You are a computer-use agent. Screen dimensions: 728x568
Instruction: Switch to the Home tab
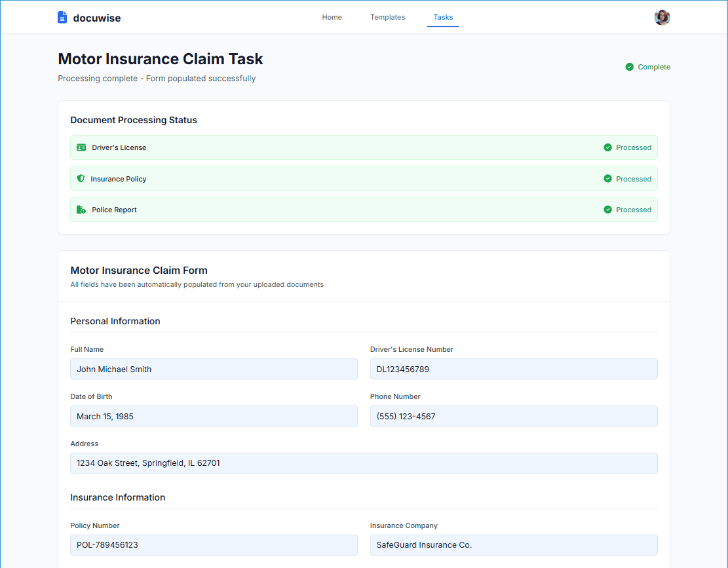point(332,17)
